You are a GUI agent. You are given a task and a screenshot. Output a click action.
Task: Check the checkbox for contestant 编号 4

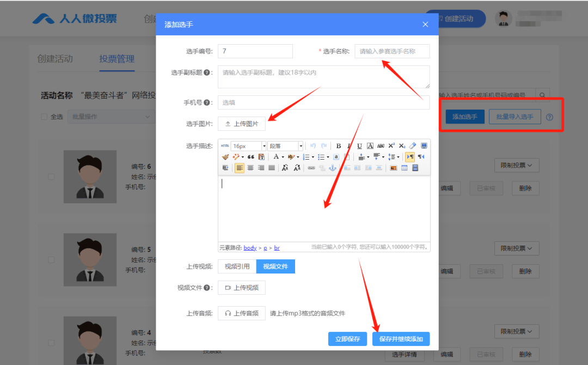(x=51, y=343)
